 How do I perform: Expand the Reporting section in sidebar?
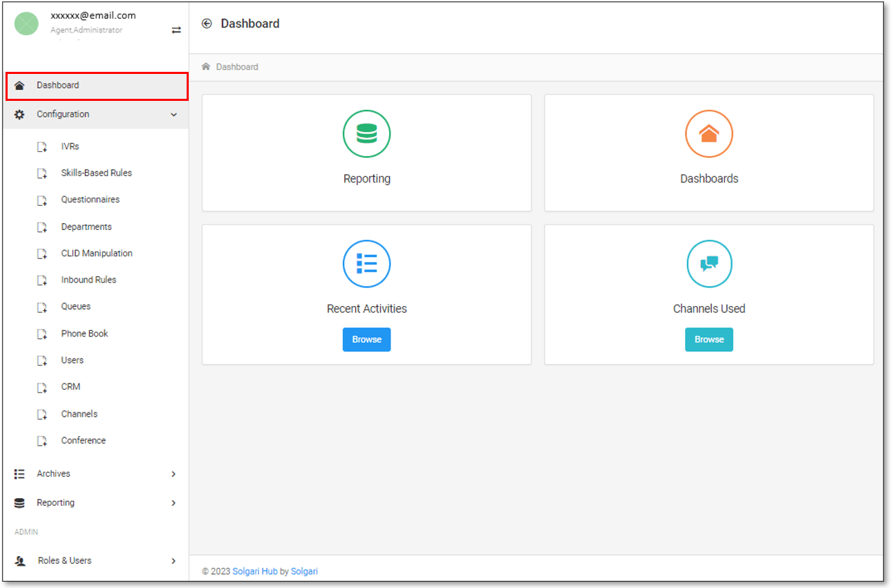(173, 502)
